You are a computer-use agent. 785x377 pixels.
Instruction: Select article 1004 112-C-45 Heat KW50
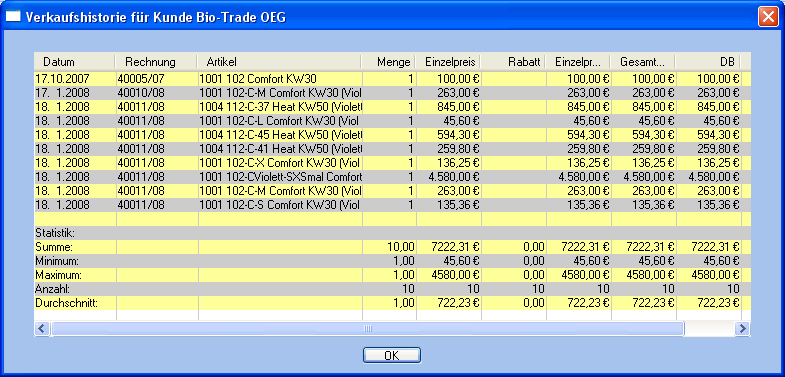[280, 135]
